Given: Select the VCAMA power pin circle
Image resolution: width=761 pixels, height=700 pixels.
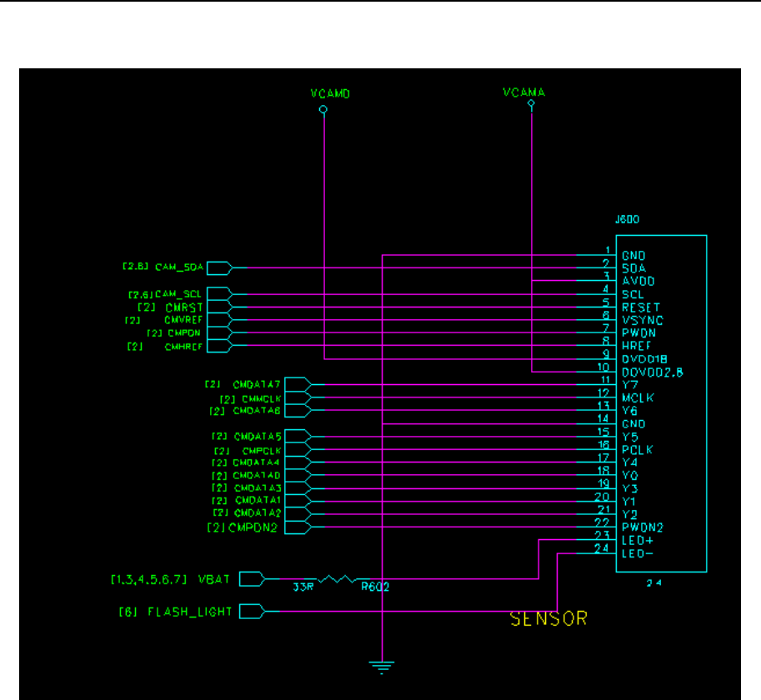Looking at the screenshot, I should click(x=531, y=103).
